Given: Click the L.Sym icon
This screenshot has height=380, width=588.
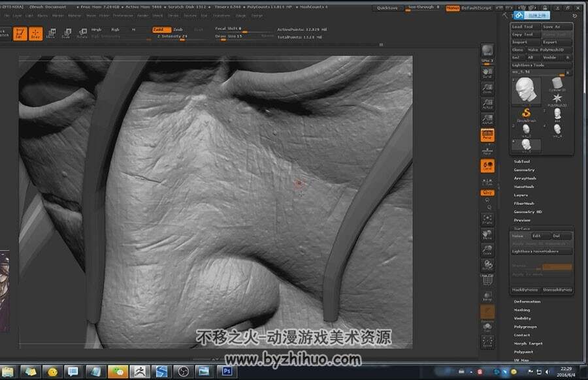Looking at the screenshot, I should point(487,182).
